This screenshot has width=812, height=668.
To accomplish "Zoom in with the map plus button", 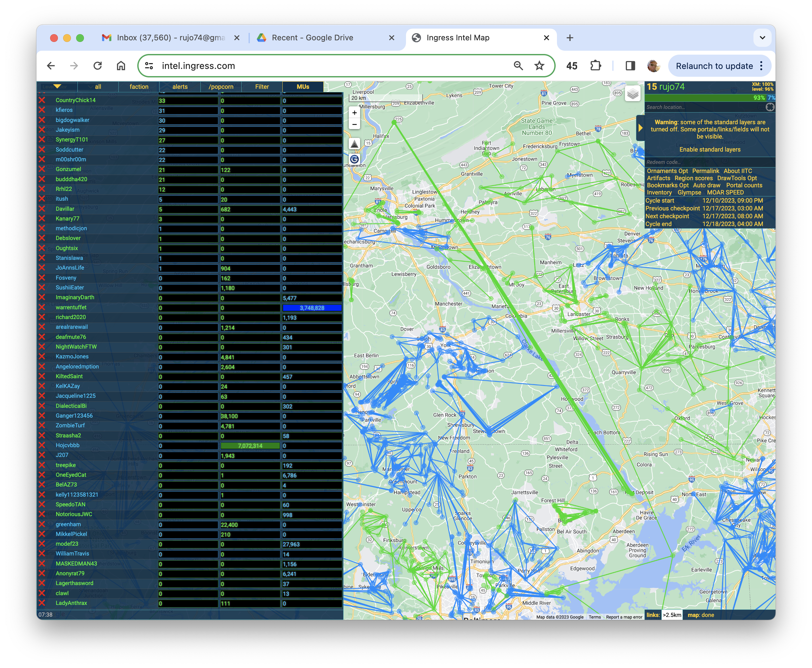I will pyautogui.click(x=354, y=113).
